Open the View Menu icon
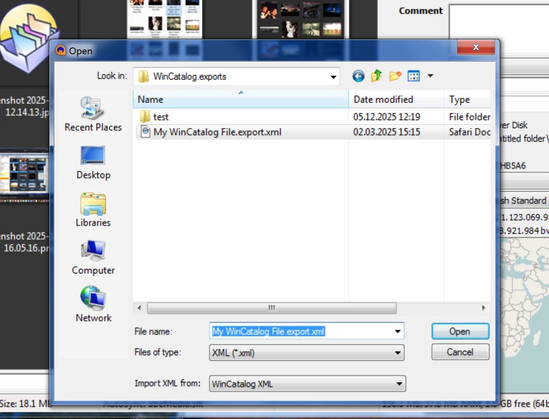Image resolution: width=549 pixels, height=419 pixels. (414, 76)
